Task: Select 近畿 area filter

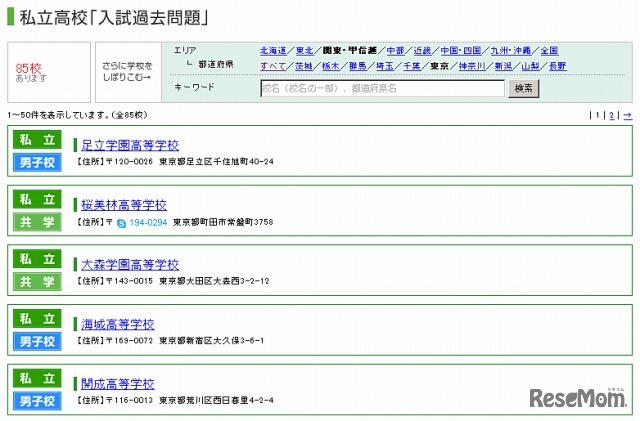Action: [422, 51]
